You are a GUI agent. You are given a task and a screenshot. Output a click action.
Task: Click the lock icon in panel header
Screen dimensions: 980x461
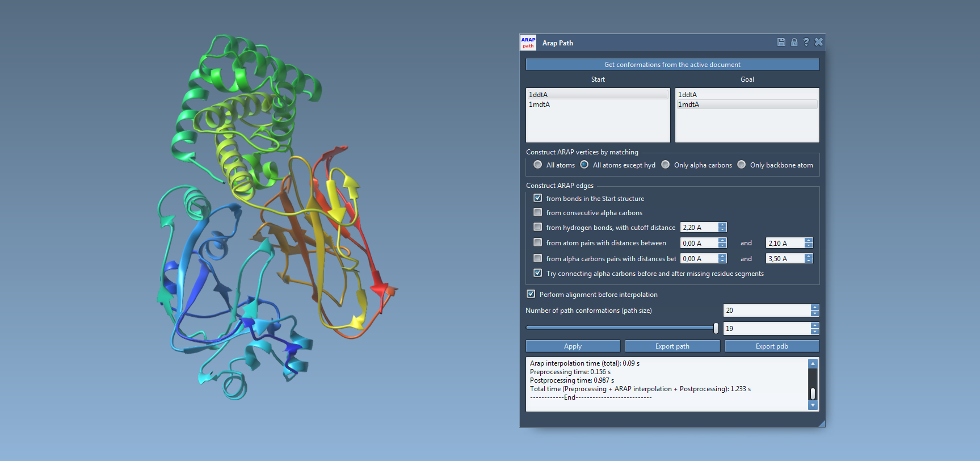coord(794,42)
